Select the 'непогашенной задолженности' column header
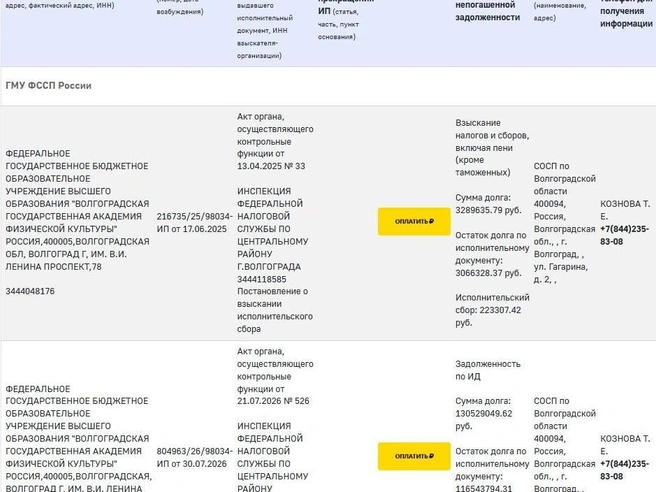This screenshot has height=492, width=656. pos(488,11)
